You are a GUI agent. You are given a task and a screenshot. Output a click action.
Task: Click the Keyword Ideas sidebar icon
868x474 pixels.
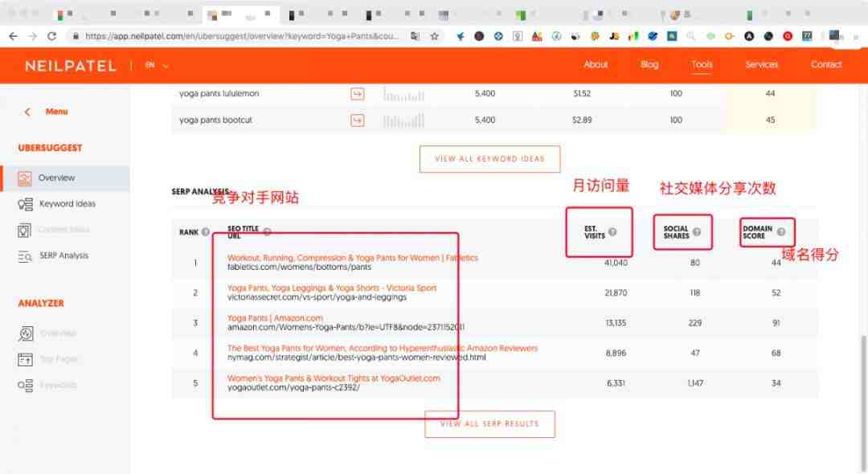click(25, 204)
